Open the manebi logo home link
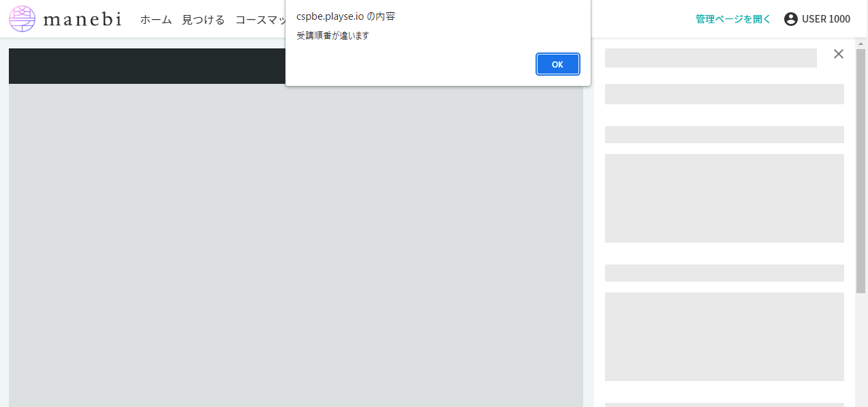 click(x=65, y=19)
